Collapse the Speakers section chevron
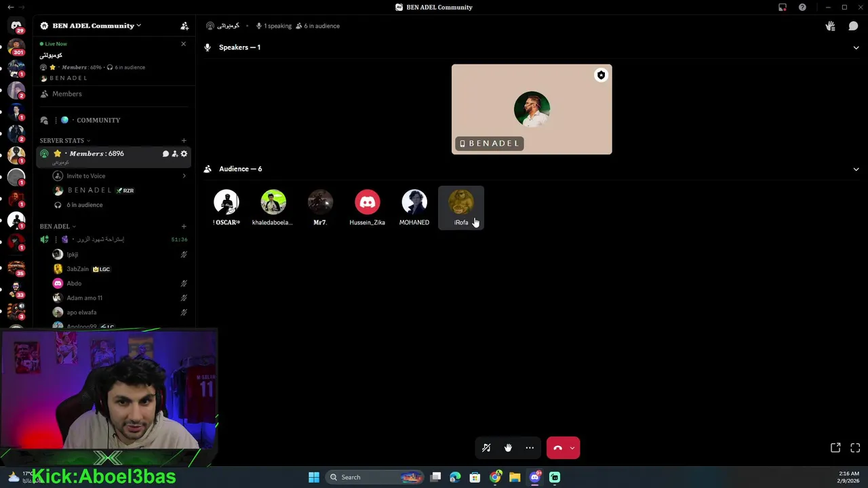 pyautogui.click(x=856, y=47)
